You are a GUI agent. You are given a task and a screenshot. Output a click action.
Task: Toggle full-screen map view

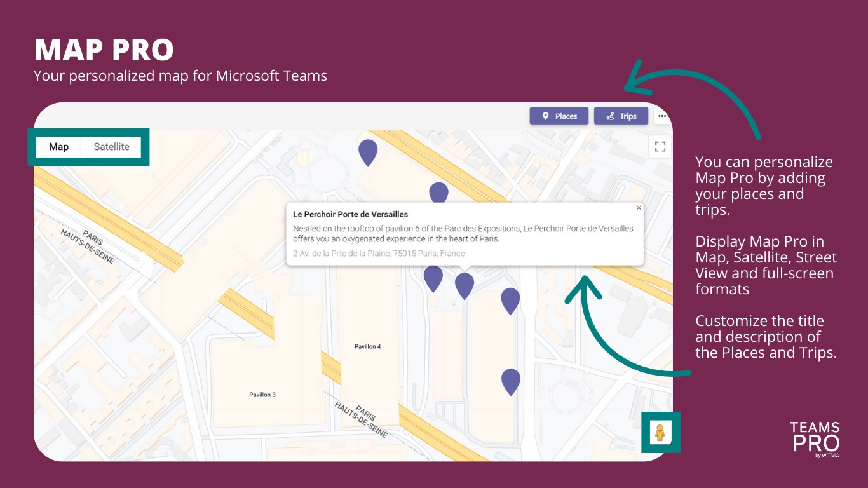pyautogui.click(x=660, y=147)
